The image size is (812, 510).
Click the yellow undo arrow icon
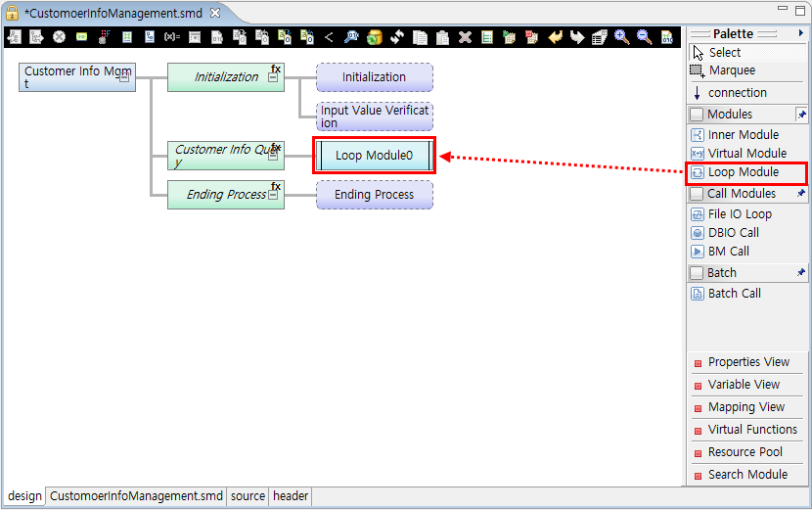coord(555,37)
